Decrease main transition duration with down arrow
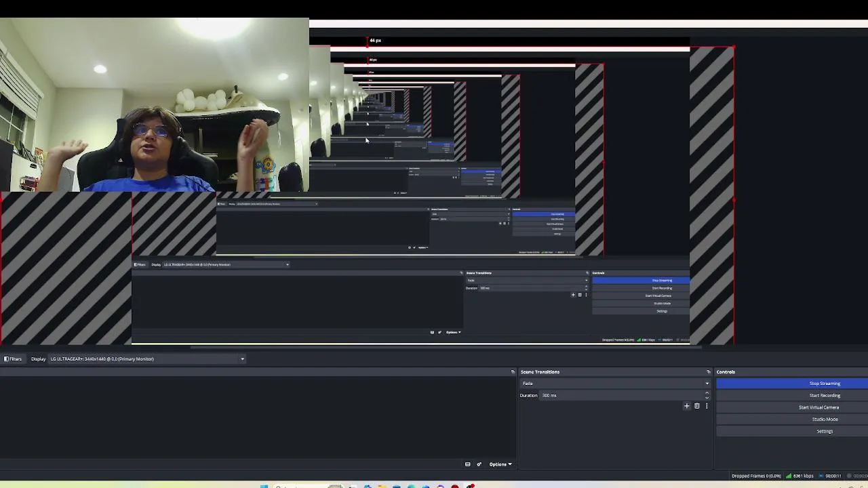This screenshot has height=488, width=868. (707, 398)
